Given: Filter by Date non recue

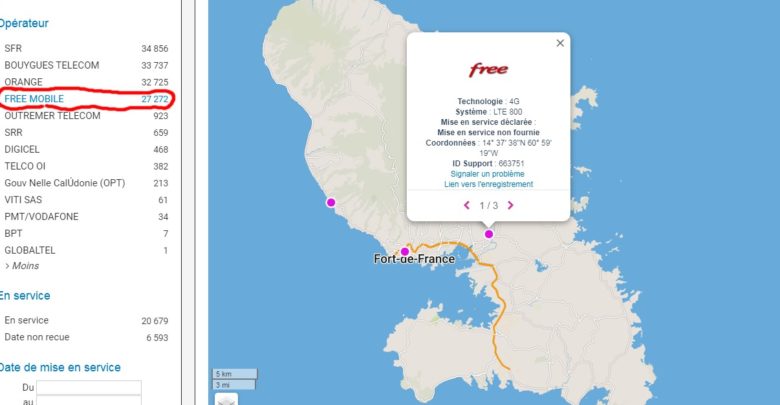Looking at the screenshot, I should tap(86, 337).
